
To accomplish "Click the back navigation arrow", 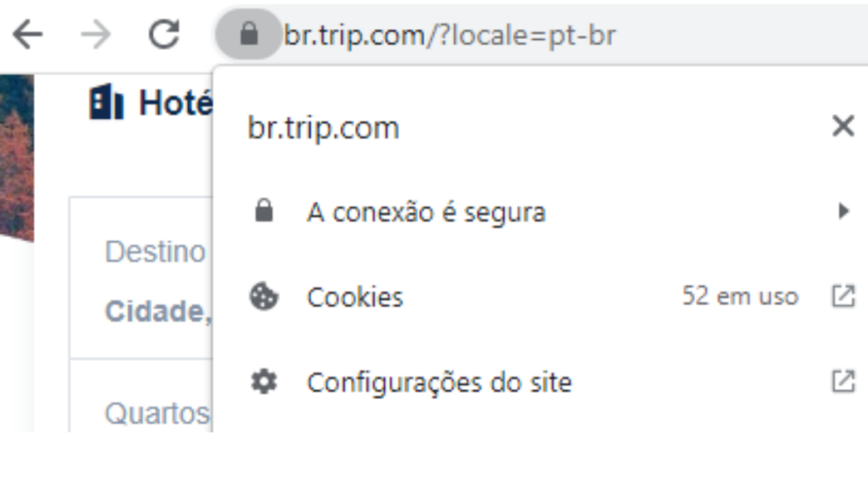I will tap(28, 35).
